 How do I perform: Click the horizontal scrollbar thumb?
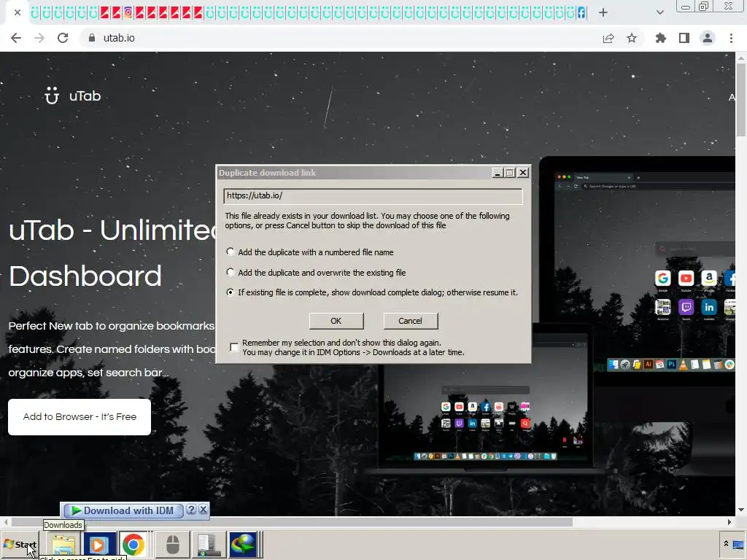(292, 522)
